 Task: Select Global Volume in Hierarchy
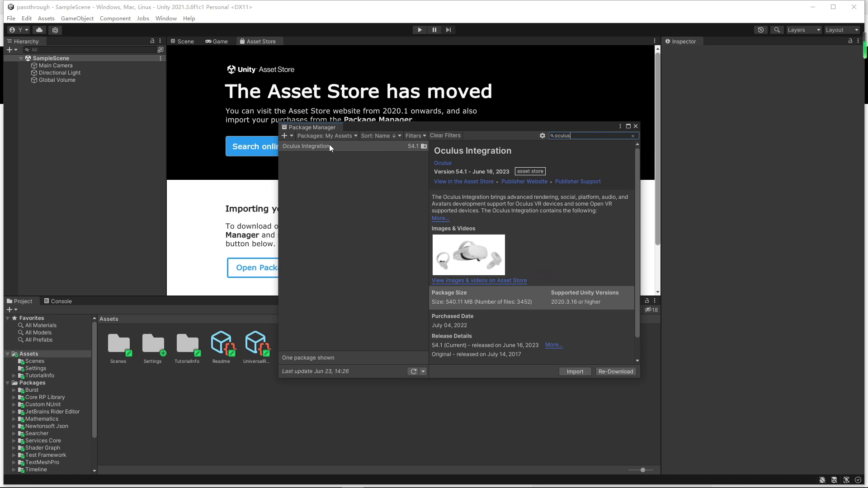pos(57,80)
